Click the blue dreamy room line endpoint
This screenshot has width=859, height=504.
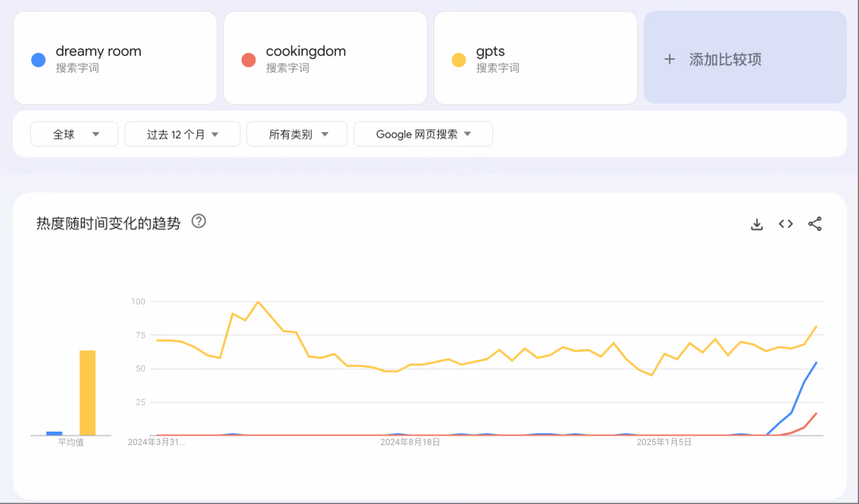(x=817, y=362)
